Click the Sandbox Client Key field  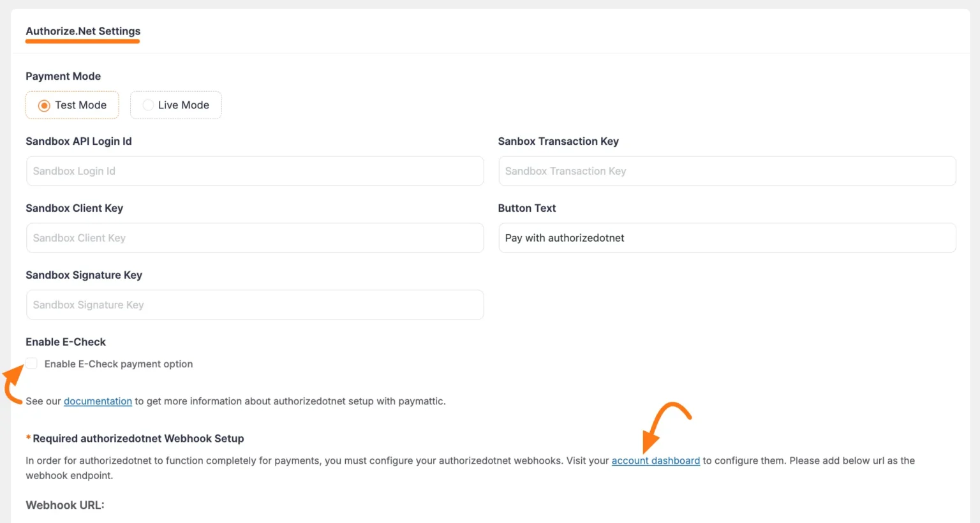[255, 237]
